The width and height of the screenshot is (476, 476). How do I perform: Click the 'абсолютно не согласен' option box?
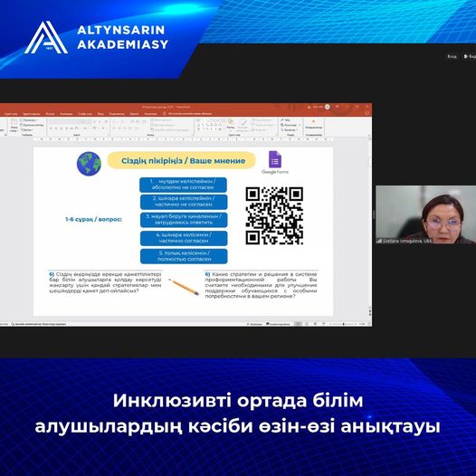(x=183, y=185)
